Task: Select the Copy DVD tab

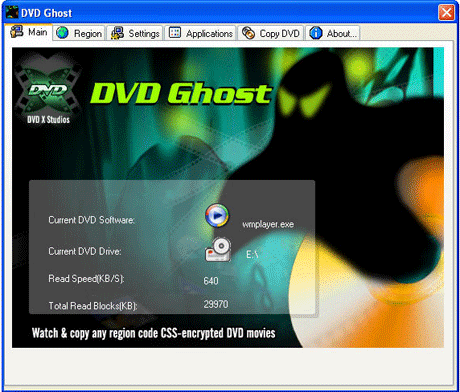Action: point(271,33)
